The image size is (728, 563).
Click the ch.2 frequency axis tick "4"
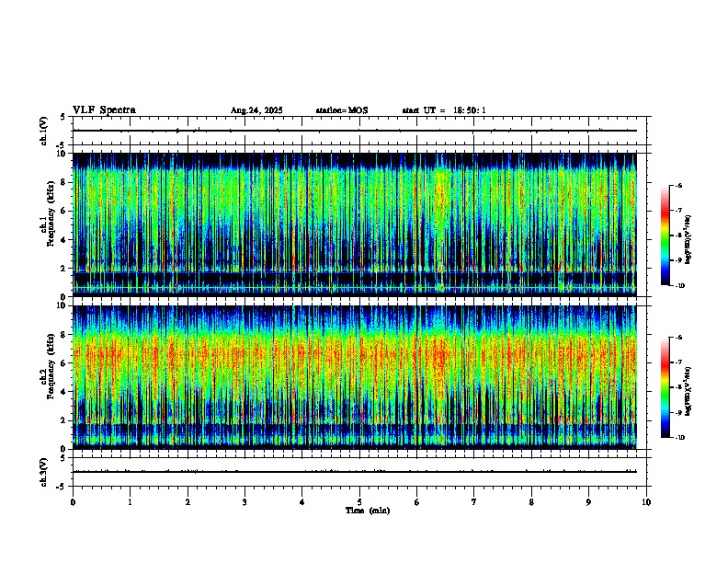(x=64, y=393)
